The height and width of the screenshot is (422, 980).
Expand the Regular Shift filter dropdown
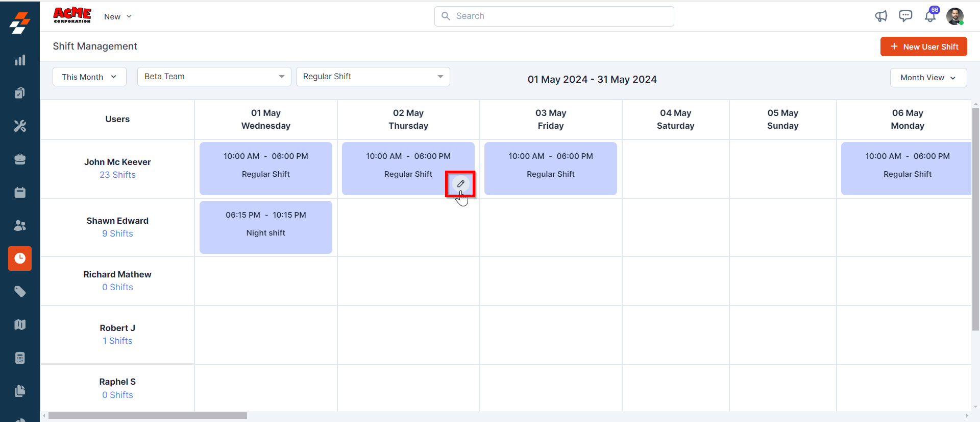tap(373, 77)
